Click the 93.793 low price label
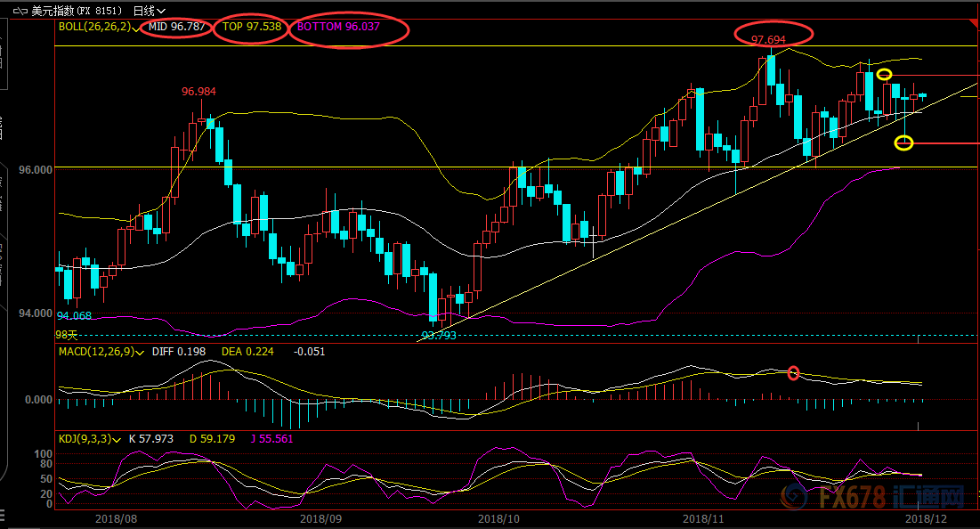This screenshot has width=980, height=529. (x=438, y=336)
